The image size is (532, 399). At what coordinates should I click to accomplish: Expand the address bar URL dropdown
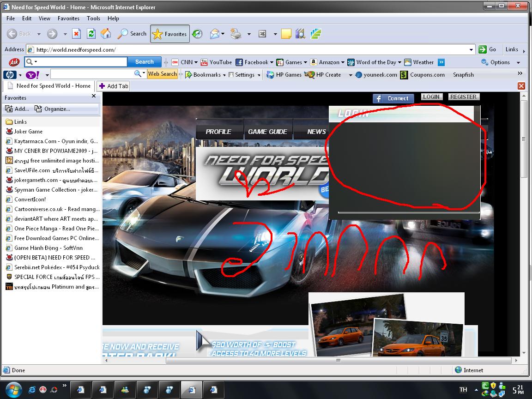[x=471, y=49]
